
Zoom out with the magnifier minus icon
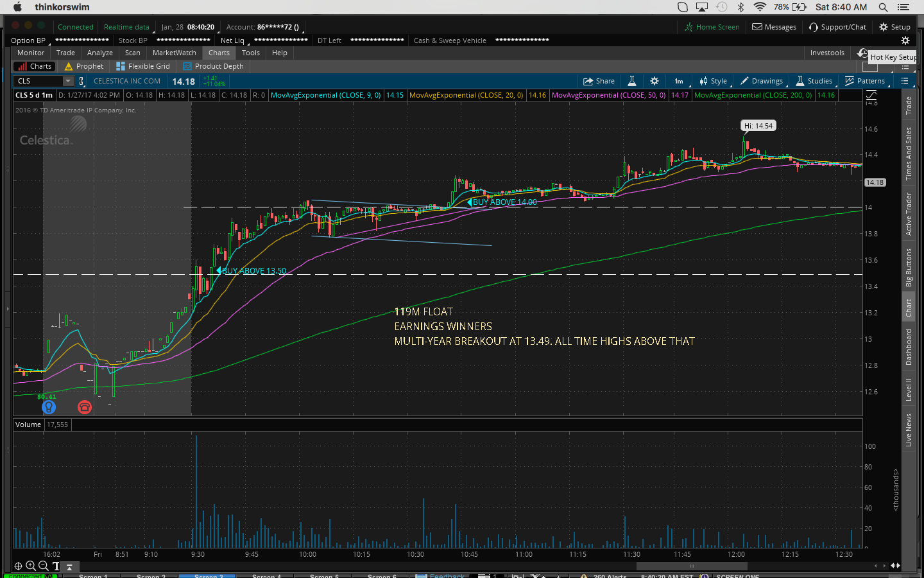coord(43,566)
